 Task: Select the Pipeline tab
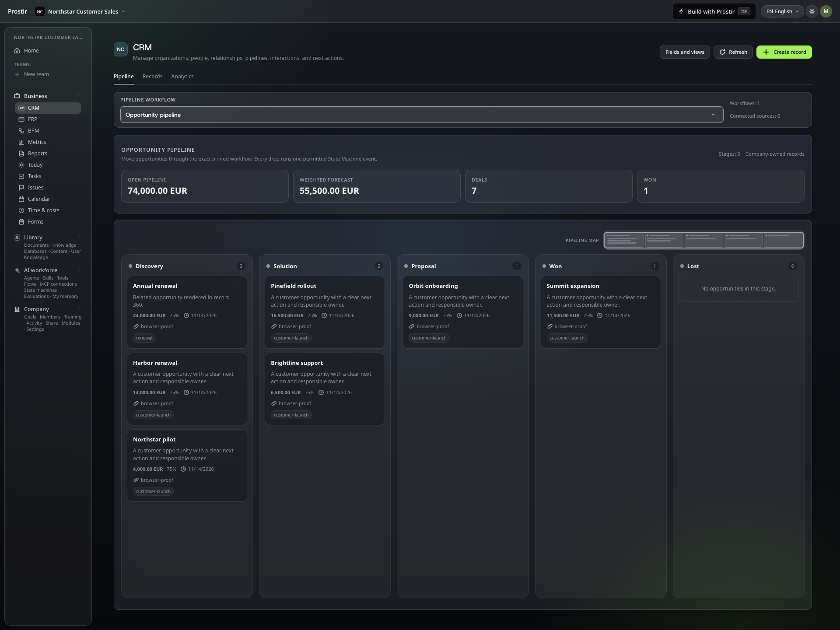124,77
